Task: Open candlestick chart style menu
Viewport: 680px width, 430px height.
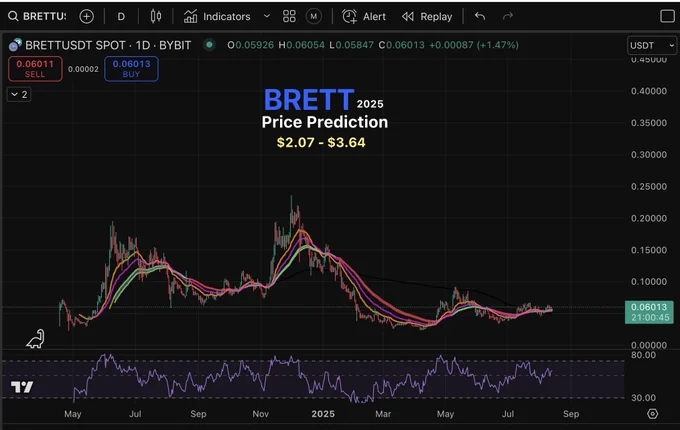Action: tap(156, 16)
